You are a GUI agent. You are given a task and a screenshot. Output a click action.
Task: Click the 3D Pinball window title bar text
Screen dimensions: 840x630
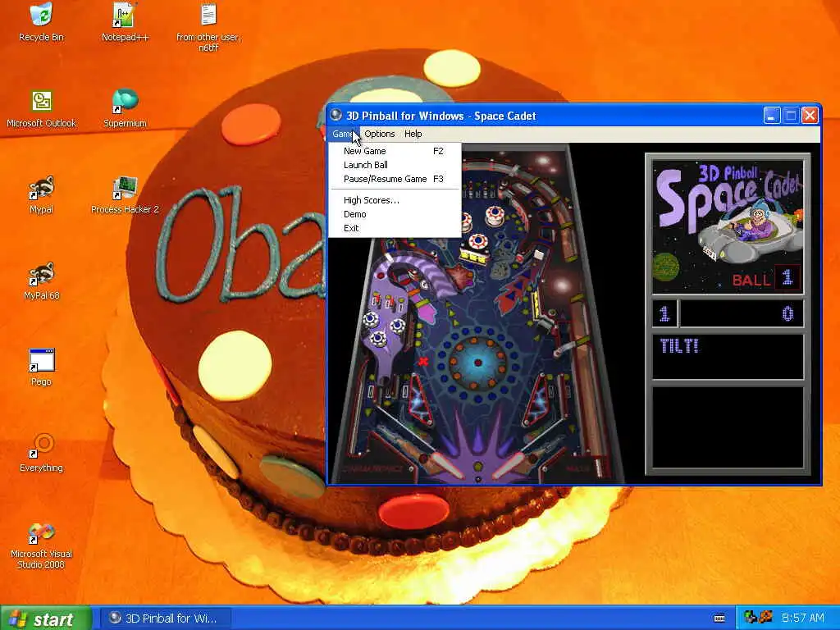(441, 116)
